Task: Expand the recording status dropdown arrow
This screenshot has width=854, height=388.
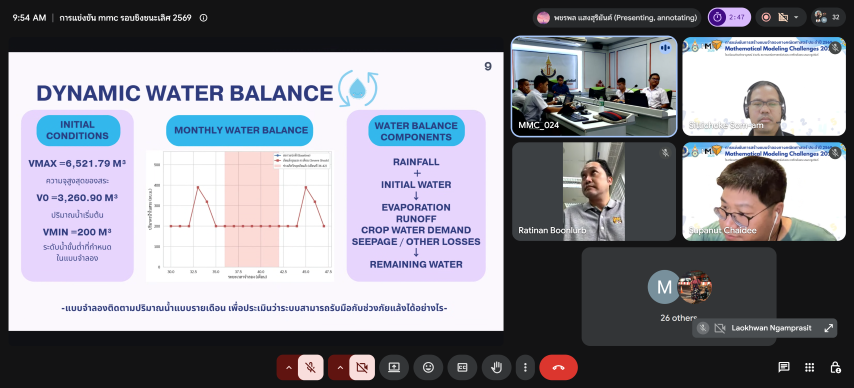Action: point(796,17)
